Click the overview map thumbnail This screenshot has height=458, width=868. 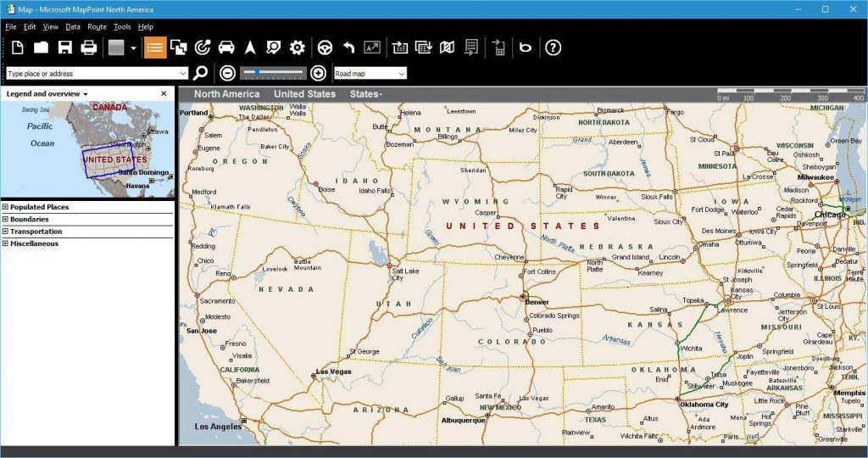87,149
